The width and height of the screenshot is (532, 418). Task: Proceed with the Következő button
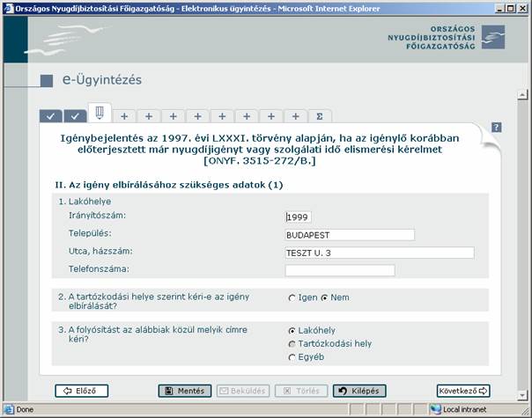coord(462,391)
